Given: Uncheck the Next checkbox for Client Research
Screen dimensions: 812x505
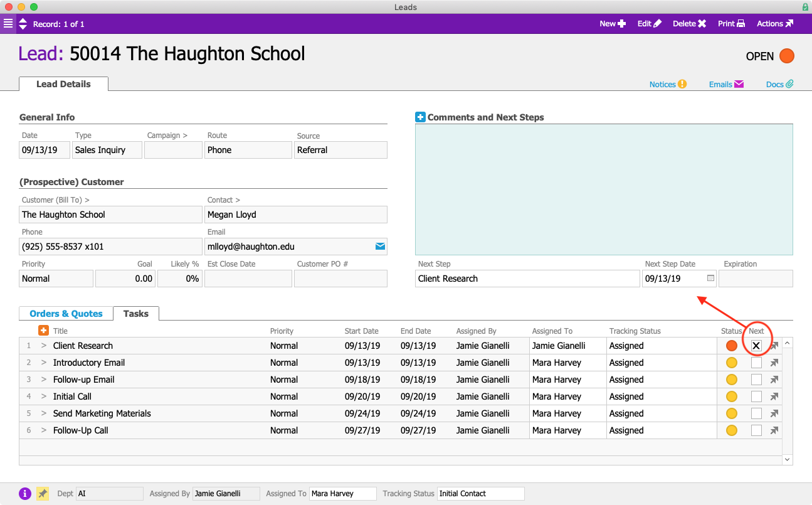Looking at the screenshot, I should [756, 346].
